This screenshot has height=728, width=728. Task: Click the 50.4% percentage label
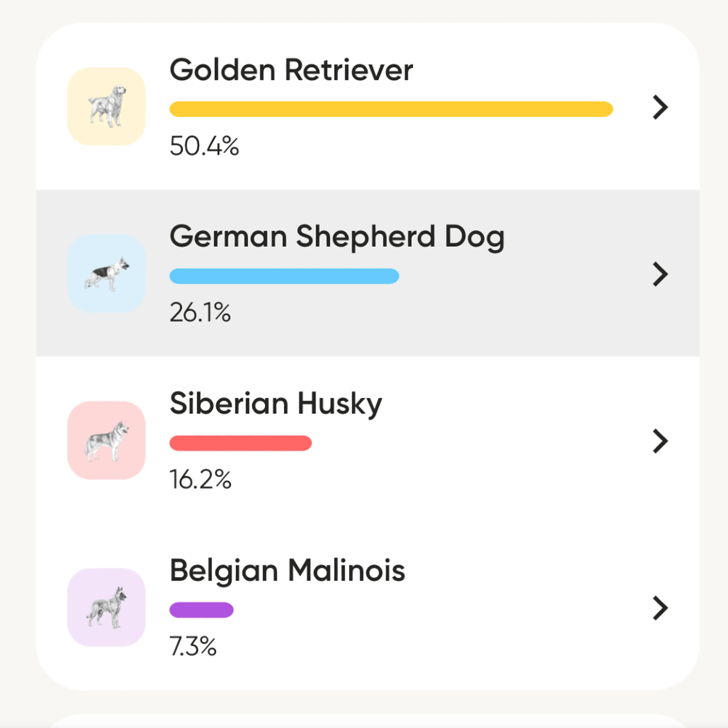pos(204,146)
